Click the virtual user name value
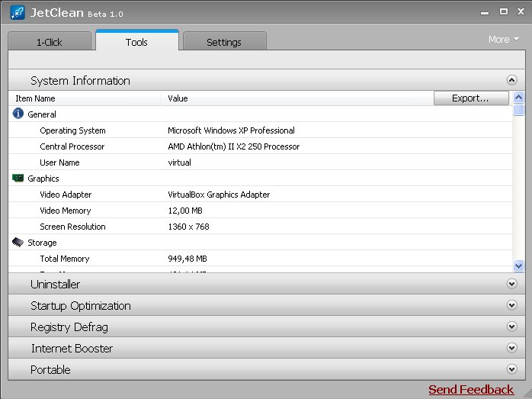The image size is (532, 399). tap(179, 162)
